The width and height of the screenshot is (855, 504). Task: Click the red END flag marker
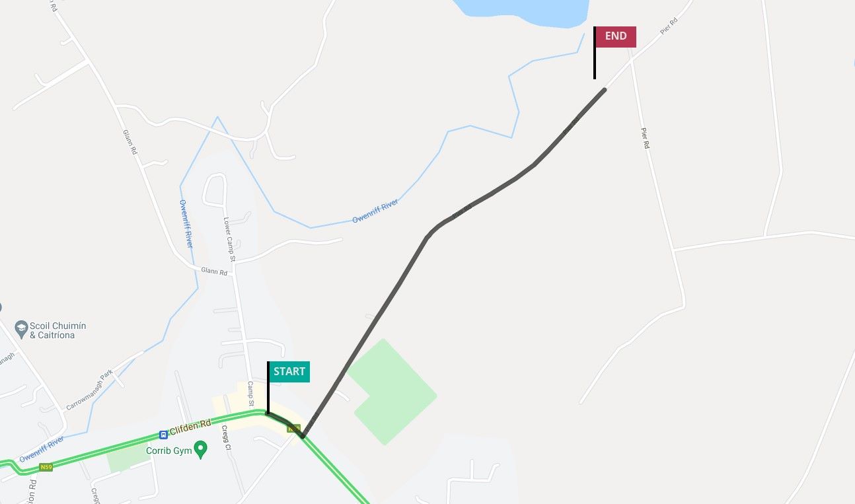[x=615, y=37]
